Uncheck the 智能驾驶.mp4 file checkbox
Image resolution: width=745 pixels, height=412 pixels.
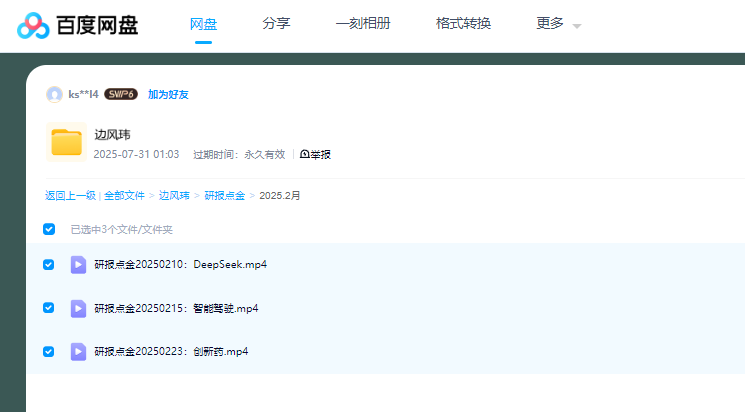49,308
